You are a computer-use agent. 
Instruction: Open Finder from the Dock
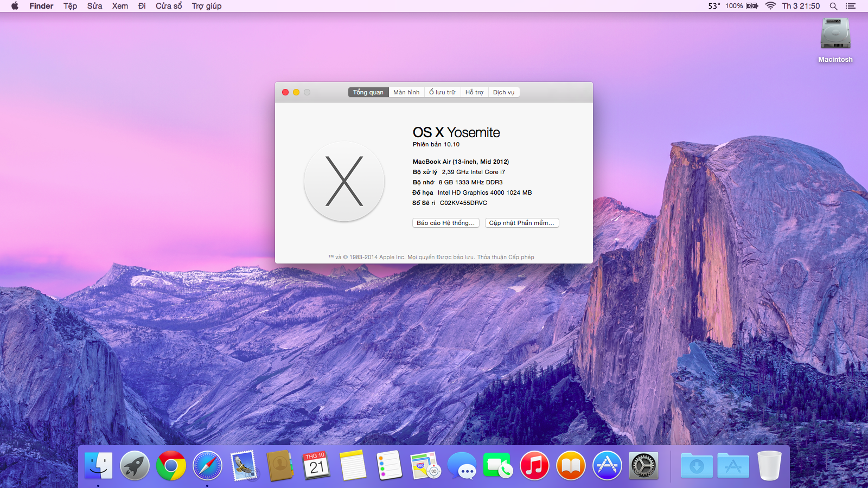(x=98, y=465)
